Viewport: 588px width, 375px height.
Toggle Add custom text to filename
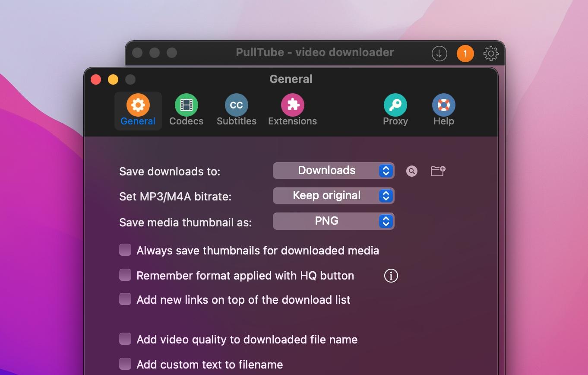125,364
